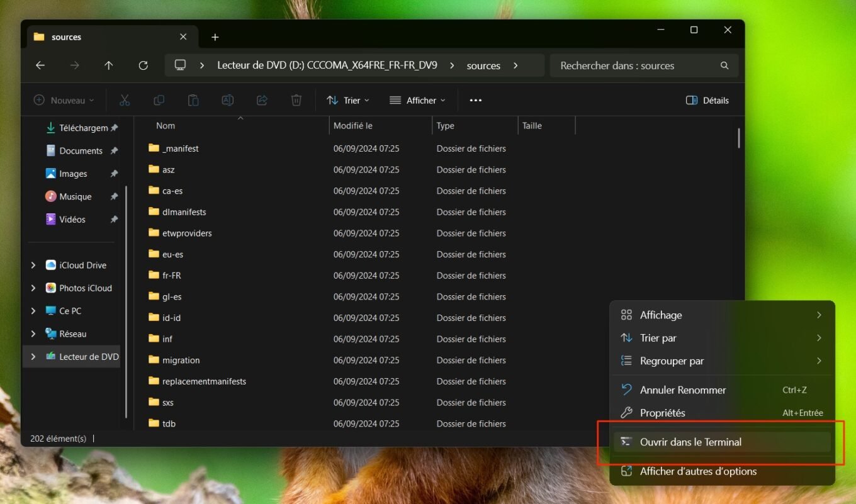Choose Annuler Renommer in context menu

coord(722,390)
